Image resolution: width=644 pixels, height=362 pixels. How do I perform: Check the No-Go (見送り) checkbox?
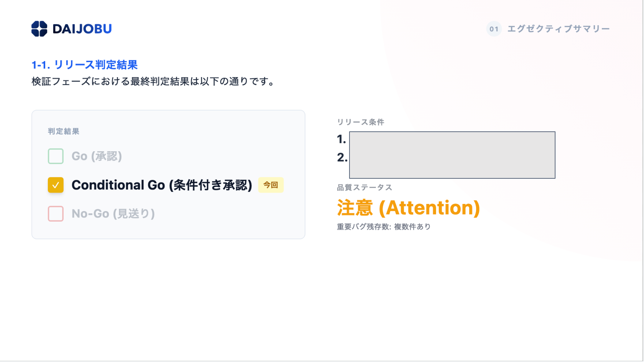pyautogui.click(x=56, y=214)
